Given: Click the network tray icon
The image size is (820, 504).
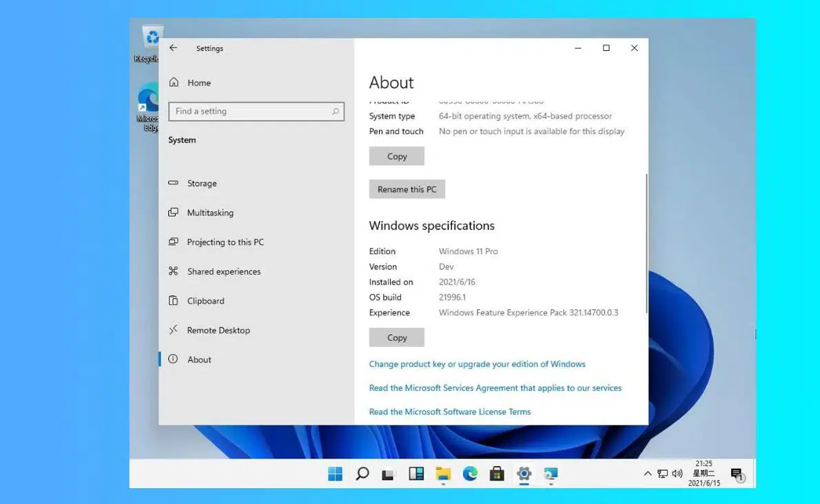Looking at the screenshot, I should tap(663, 474).
